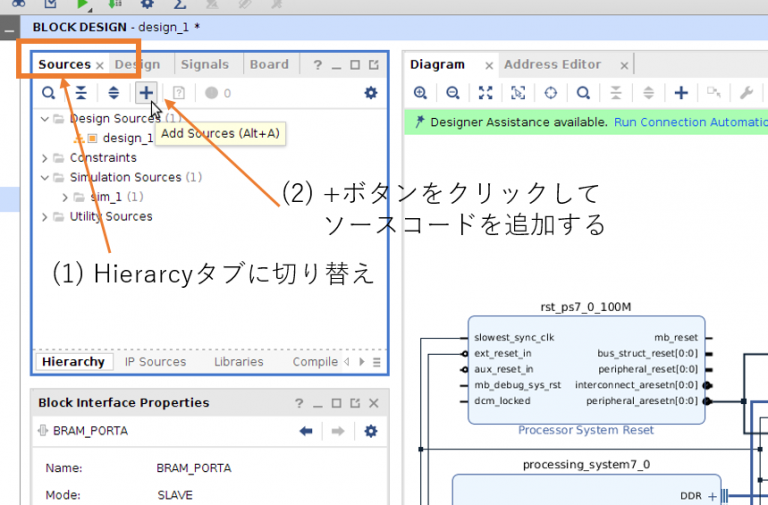Viewport: 768px width, 505px height.
Task: Add IP with Diagram plus icon
Action: pos(681,93)
